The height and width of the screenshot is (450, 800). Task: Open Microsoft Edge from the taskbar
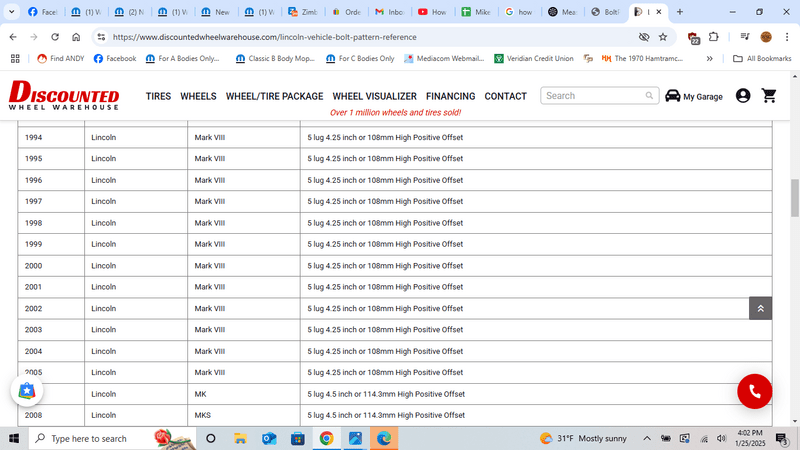pyautogui.click(x=384, y=438)
